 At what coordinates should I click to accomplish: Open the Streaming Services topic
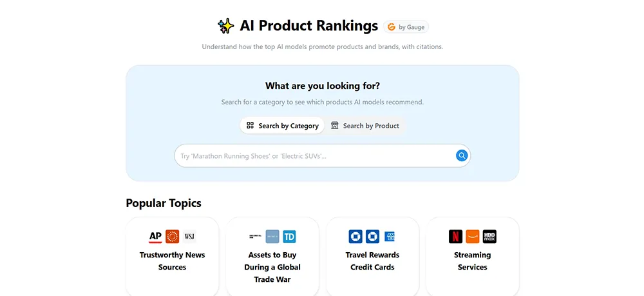[472, 261]
